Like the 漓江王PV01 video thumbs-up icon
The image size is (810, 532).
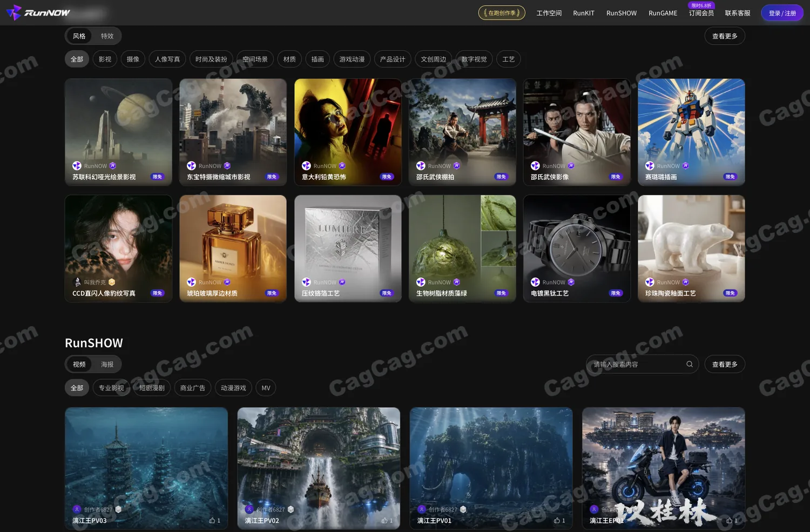click(x=557, y=521)
